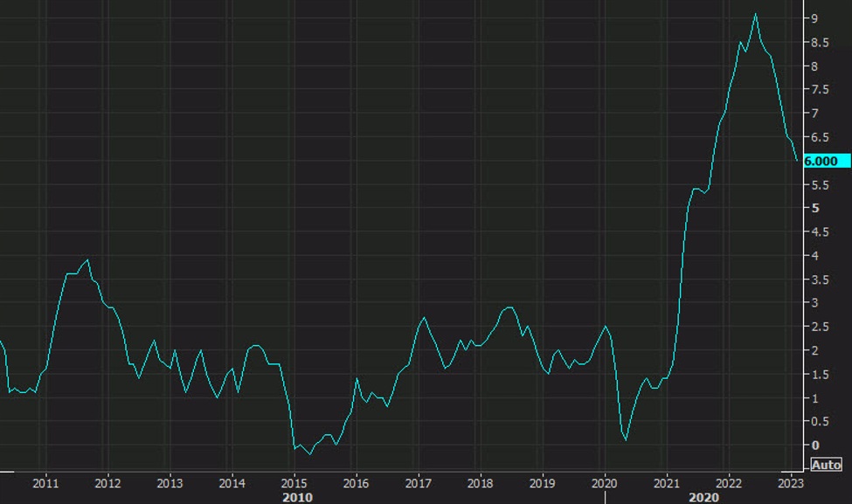Click the end point of the price line
The height and width of the screenshot is (504, 852).
(799, 160)
